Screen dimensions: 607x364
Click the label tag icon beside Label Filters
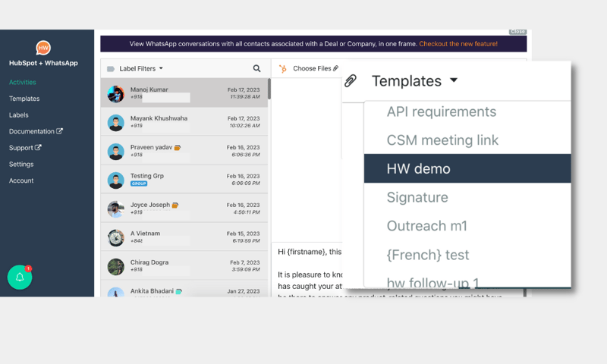tap(111, 69)
